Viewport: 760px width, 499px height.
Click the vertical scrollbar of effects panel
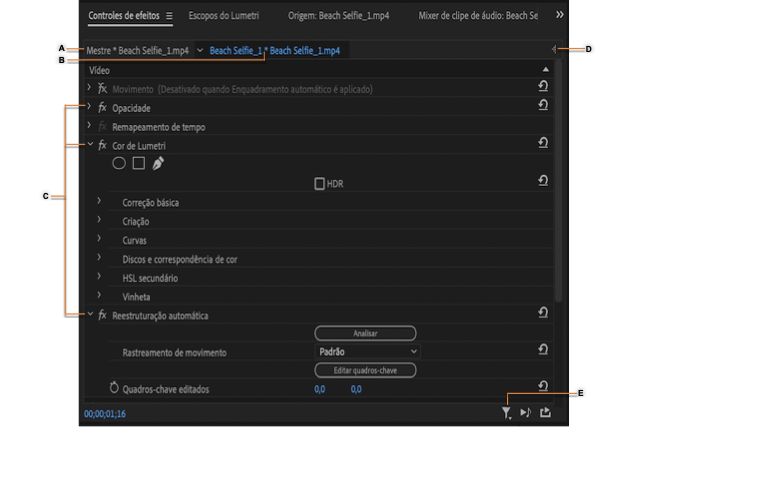558,180
